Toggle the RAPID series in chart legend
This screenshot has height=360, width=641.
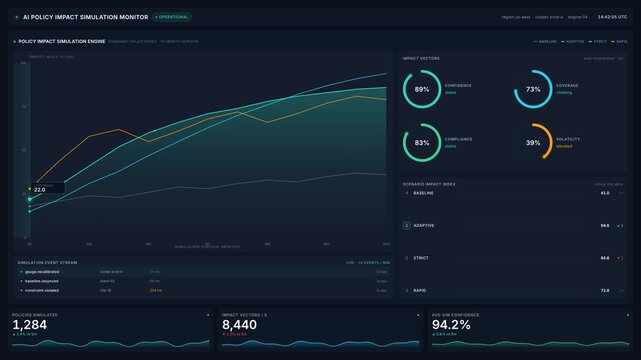(619, 42)
